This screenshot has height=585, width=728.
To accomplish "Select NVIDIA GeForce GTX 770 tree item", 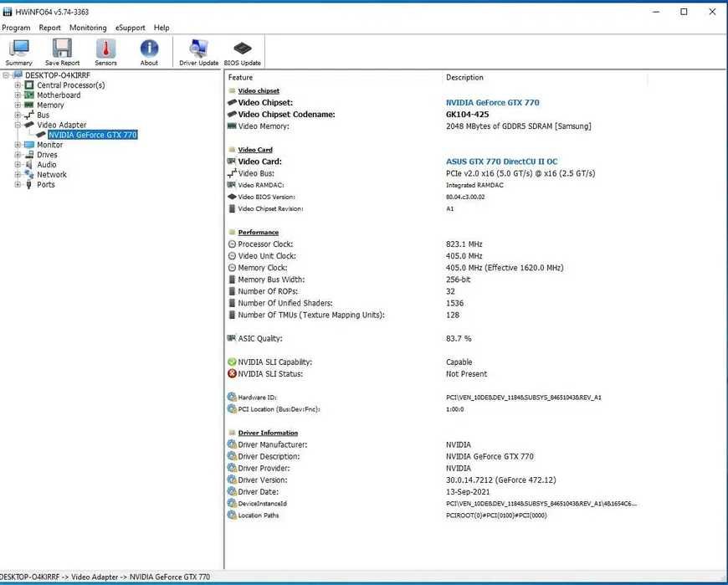I will click(93, 135).
